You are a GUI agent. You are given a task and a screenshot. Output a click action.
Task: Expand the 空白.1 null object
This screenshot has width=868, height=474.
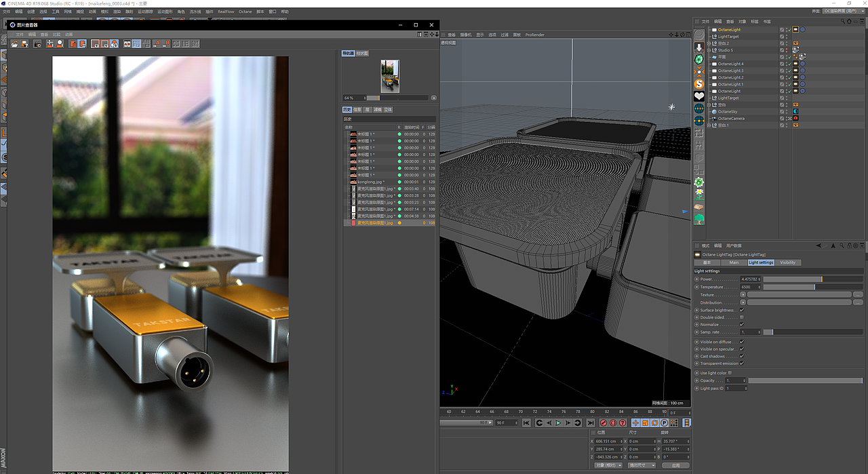(709, 125)
